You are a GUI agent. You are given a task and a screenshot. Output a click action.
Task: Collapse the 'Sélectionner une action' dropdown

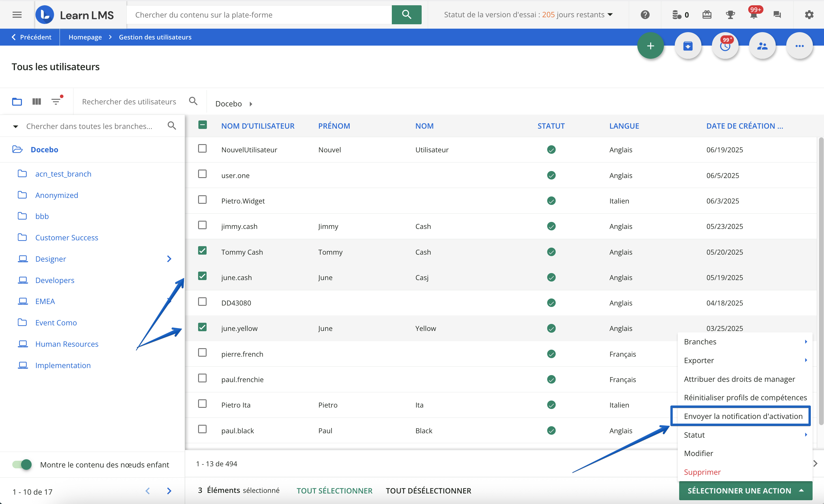(745, 490)
